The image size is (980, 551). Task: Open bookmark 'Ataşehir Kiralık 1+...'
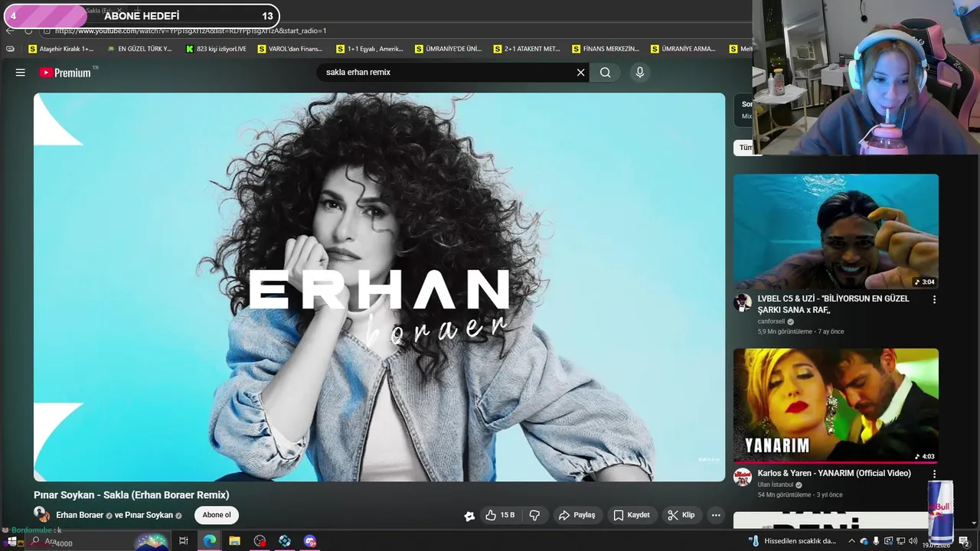[x=61, y=49]
